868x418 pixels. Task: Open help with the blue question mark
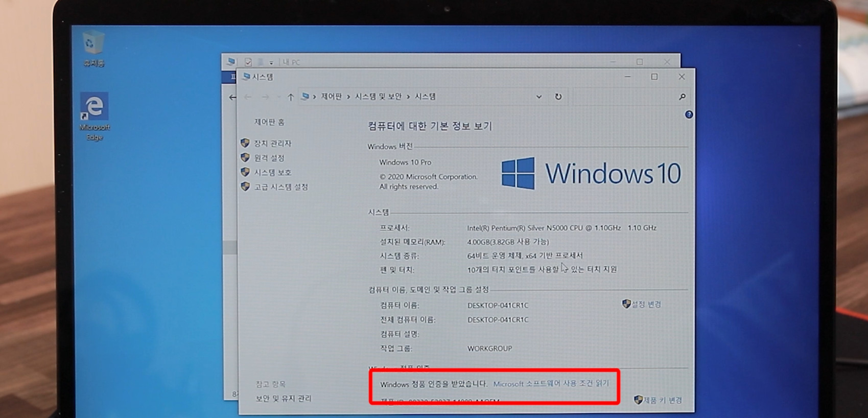pyautogui.click(x=689, y=114)
